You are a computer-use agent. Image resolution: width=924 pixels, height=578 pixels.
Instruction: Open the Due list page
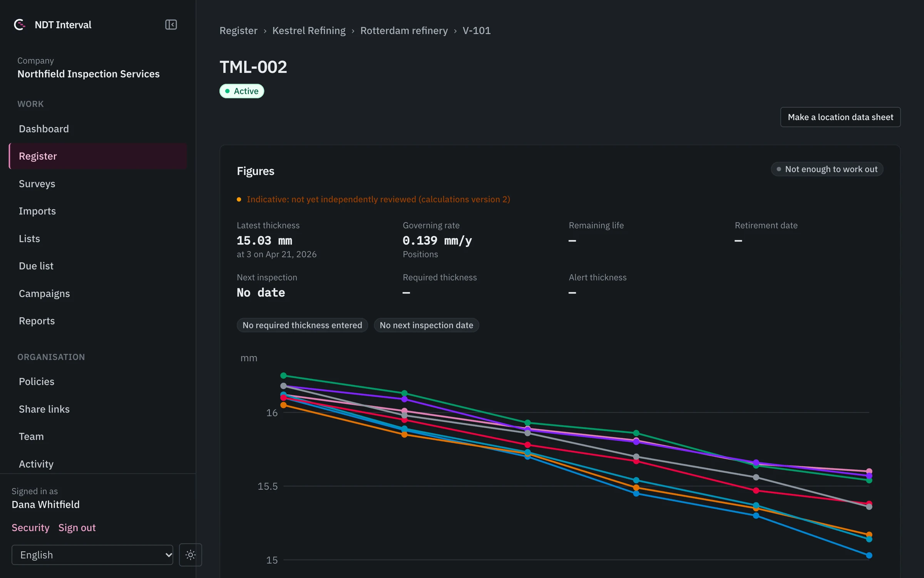tap(98, 266)
